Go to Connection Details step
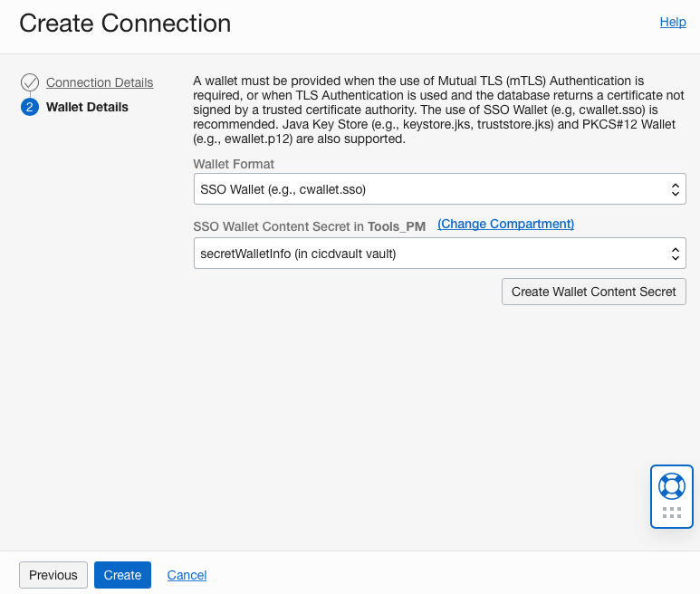This screenshot has width=700, height=594. click(x=100, y=82)
